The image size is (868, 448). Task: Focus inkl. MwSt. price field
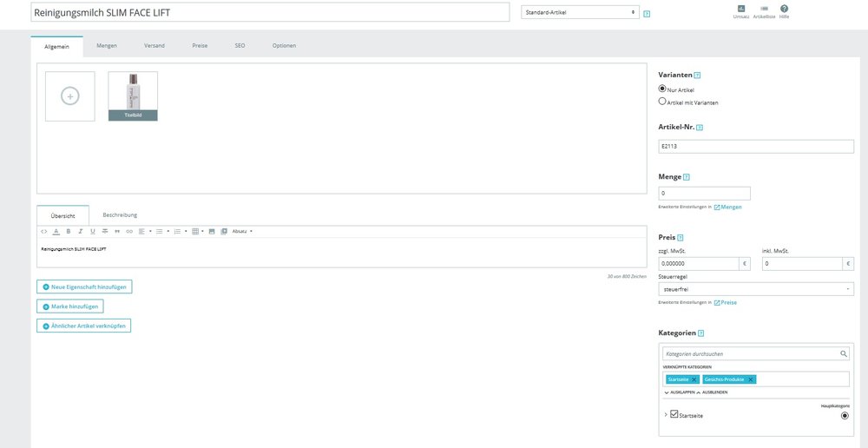[802, 264]
